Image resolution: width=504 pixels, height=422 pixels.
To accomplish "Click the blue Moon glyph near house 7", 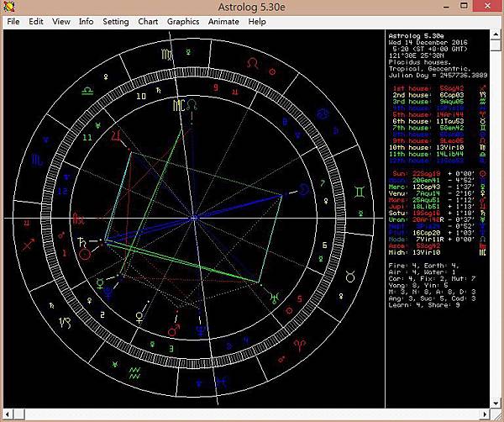I will [x=304, y=190].
